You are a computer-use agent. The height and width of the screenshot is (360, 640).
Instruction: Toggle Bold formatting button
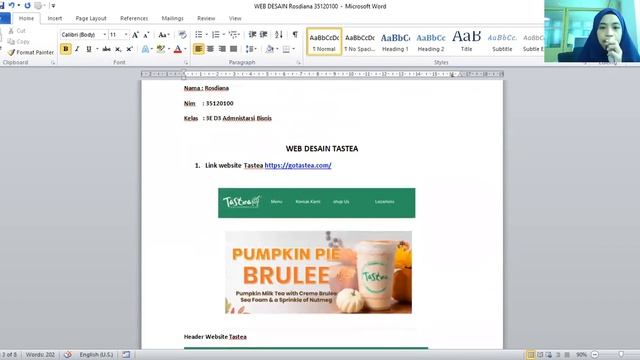point(65,49)
